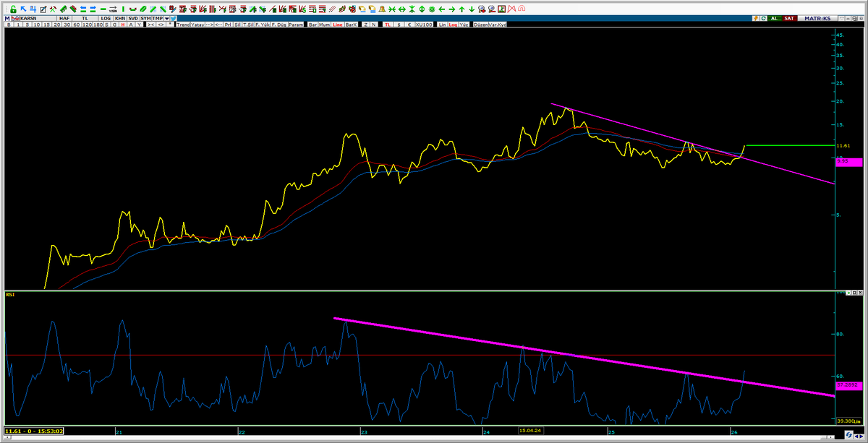Select the G daily period button
Viewport: 868px width, 443px height.
point(114,25)
